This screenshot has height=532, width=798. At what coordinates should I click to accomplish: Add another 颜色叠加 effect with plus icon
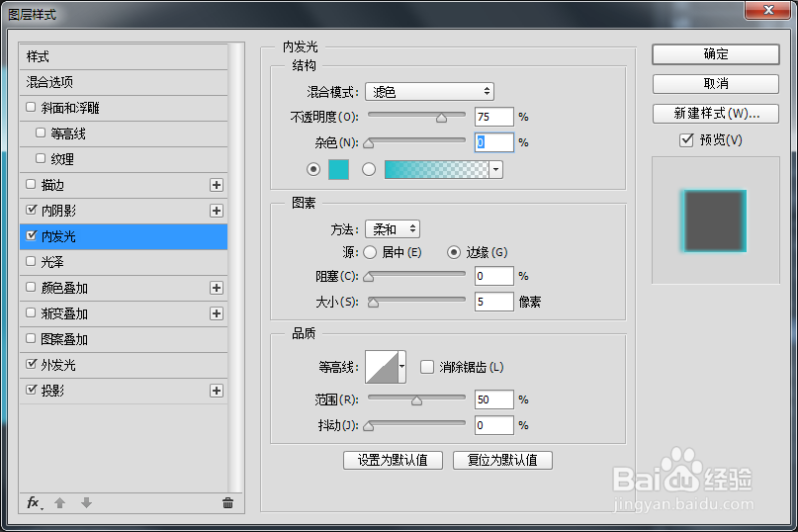point(217,288)
